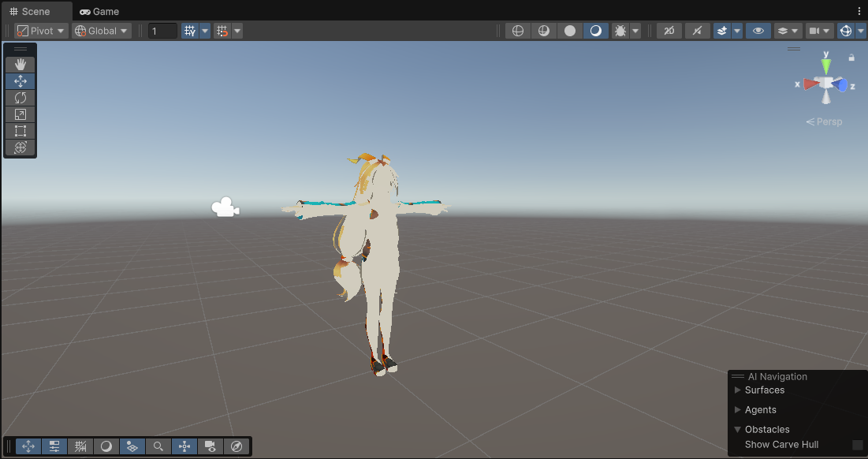Toggle Grid and Snap overlay icon
The image size is (868, 459).
[80, 446]
